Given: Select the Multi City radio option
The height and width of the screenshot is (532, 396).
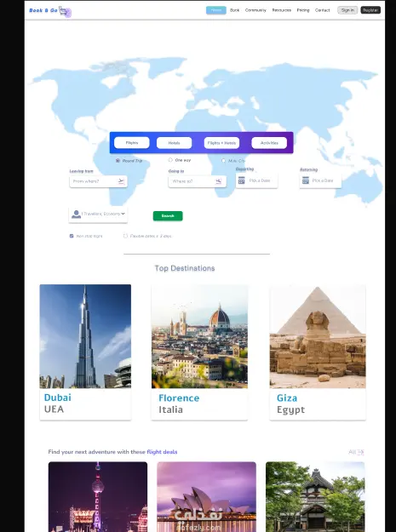Looking at the screenshot, I should [223, 161].
